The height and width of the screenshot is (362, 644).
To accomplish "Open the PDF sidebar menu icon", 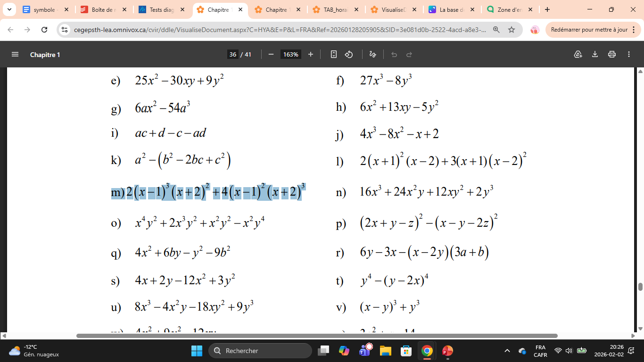I will coord(15,54).
